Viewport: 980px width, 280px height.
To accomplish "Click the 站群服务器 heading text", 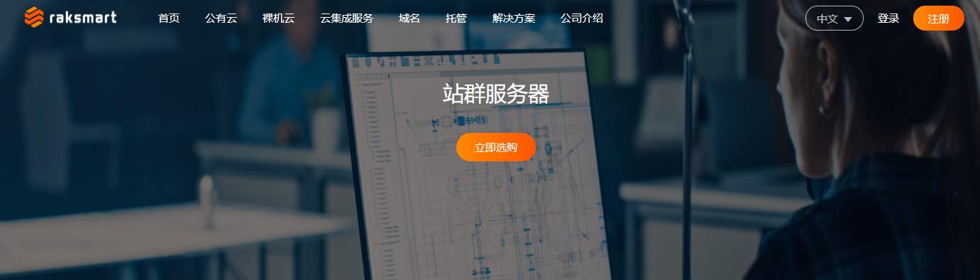I will tap(496, 93).
